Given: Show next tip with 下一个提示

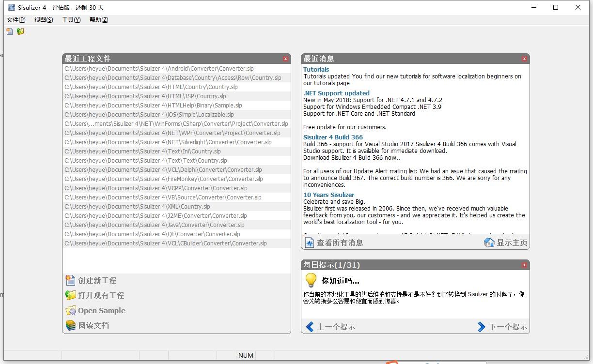Looking at the screenshot, I should [508, 327].
